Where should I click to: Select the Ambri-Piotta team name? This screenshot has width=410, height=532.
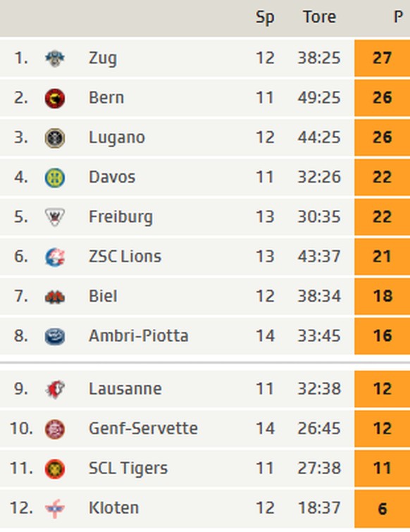(138, 336)
